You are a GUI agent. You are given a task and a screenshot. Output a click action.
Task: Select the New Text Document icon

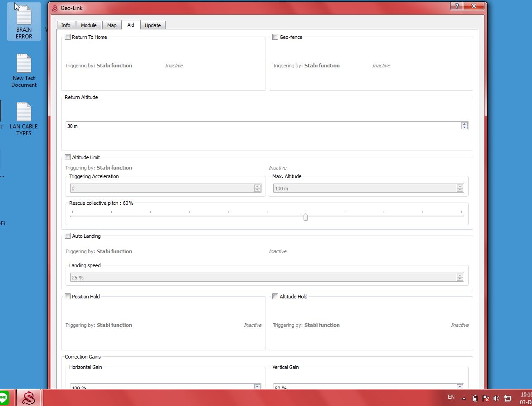click(x=24, y=70)
